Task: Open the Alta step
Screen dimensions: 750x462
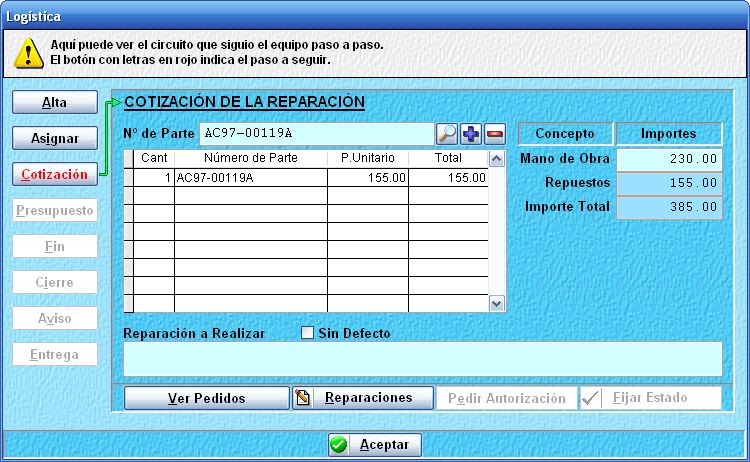Action: click(55, 102)
